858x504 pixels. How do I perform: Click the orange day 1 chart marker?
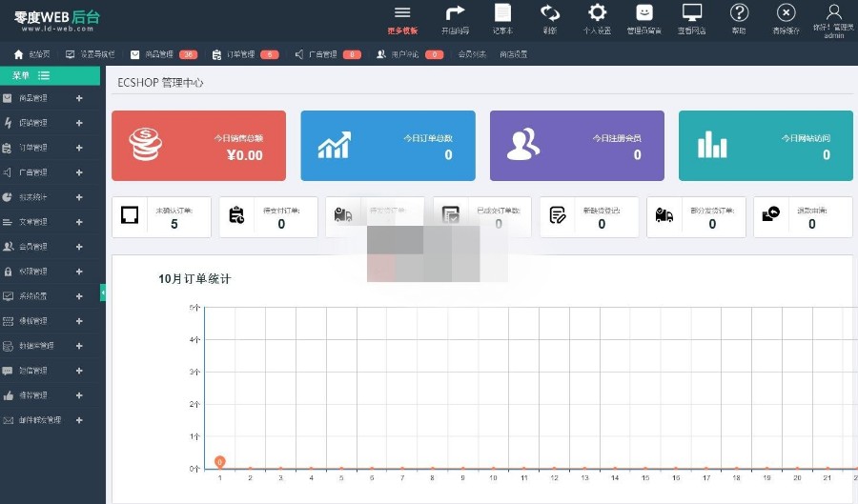tap(219, 462)
